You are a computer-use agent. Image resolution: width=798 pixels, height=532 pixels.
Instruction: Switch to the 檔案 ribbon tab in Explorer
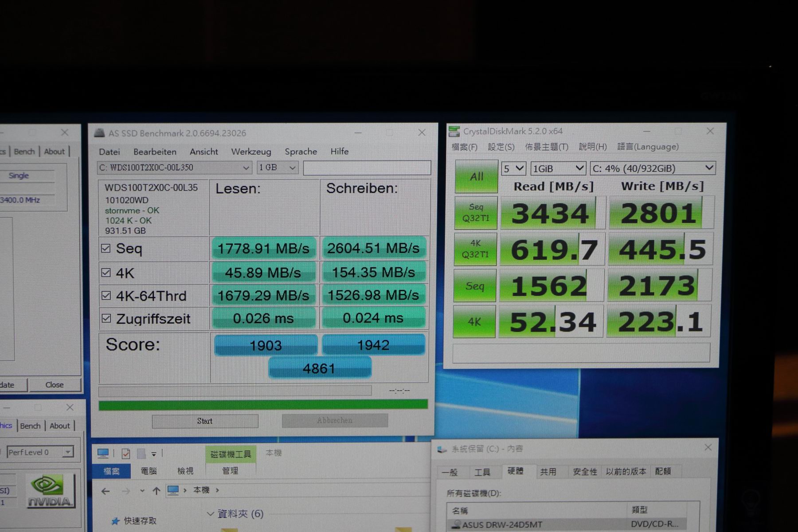tap(112, 471)
